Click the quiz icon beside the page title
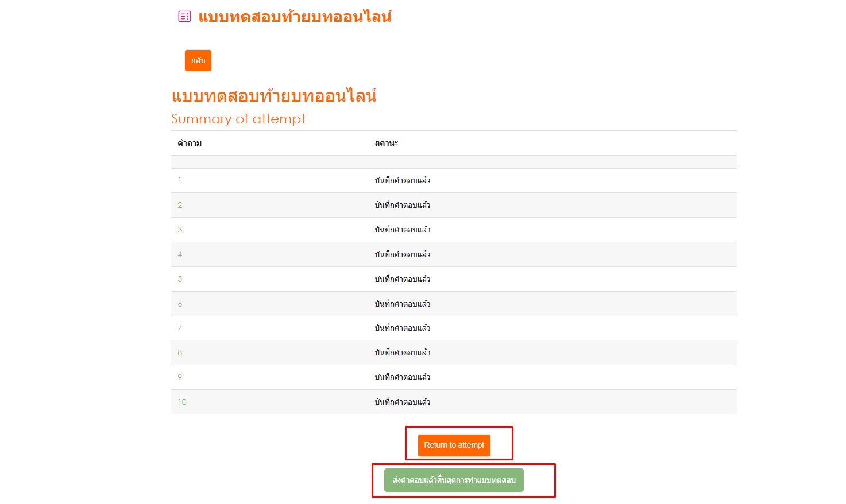 pyautogui.click(x=184, y=17)
